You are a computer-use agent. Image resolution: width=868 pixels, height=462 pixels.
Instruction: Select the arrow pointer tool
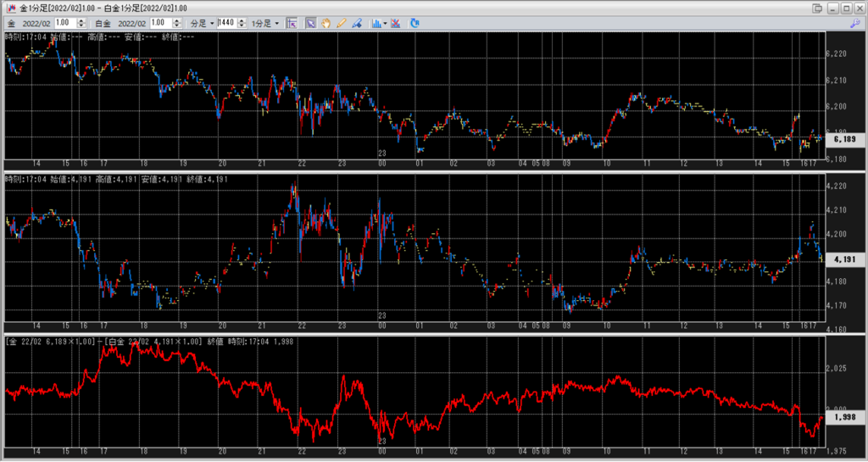(310, 23)
